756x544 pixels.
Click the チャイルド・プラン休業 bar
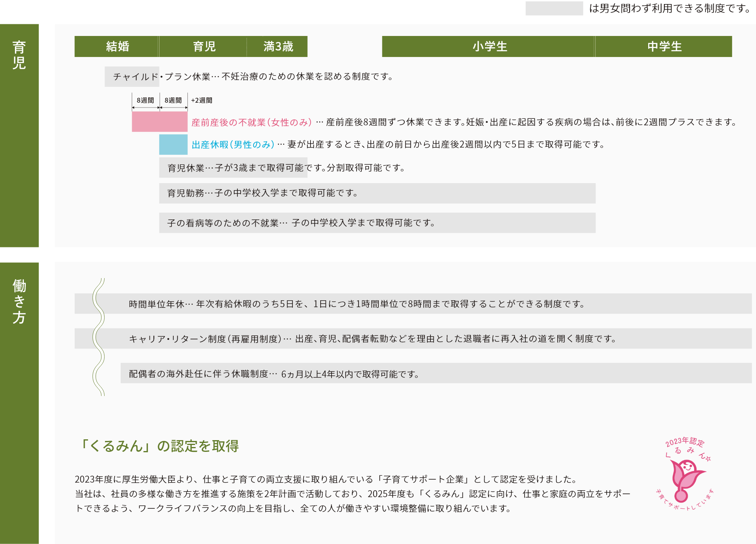point(132,77)
